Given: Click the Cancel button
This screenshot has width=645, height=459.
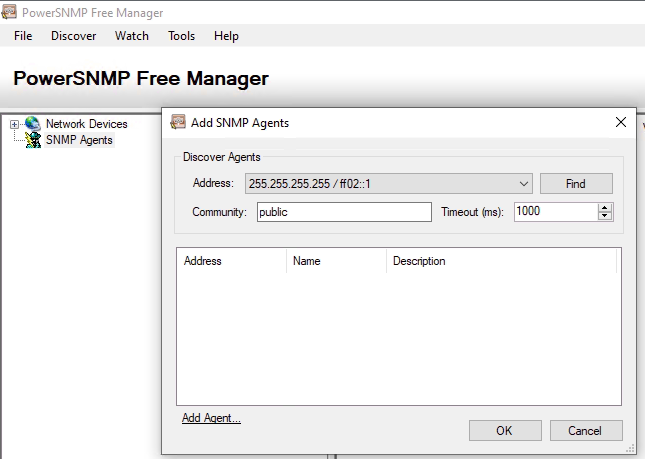Looking at the screenshot, I should coord(585,430).
